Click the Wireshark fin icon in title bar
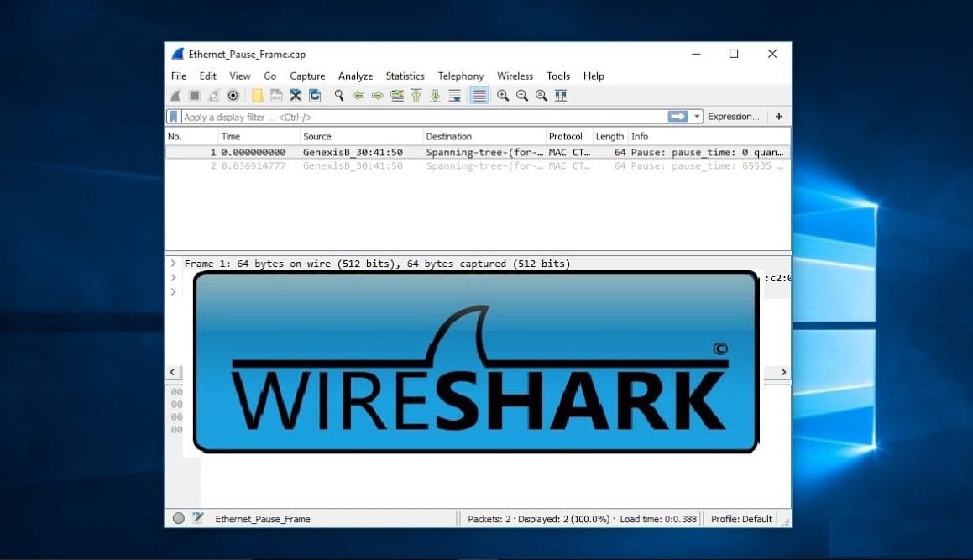973x560 pixels. pyautogui.click(x=178, y=54)
